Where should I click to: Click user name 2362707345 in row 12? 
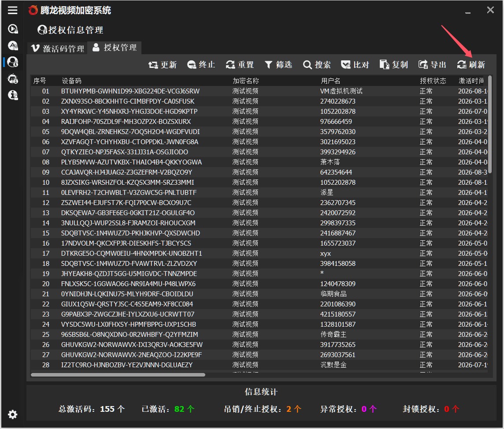click(338, 203)
